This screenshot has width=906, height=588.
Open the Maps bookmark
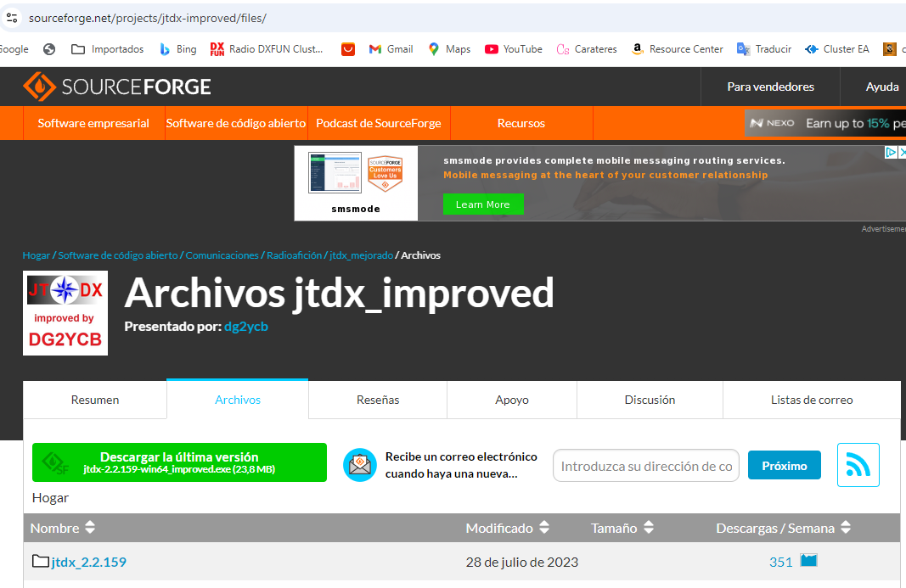(x=449, y=49)
